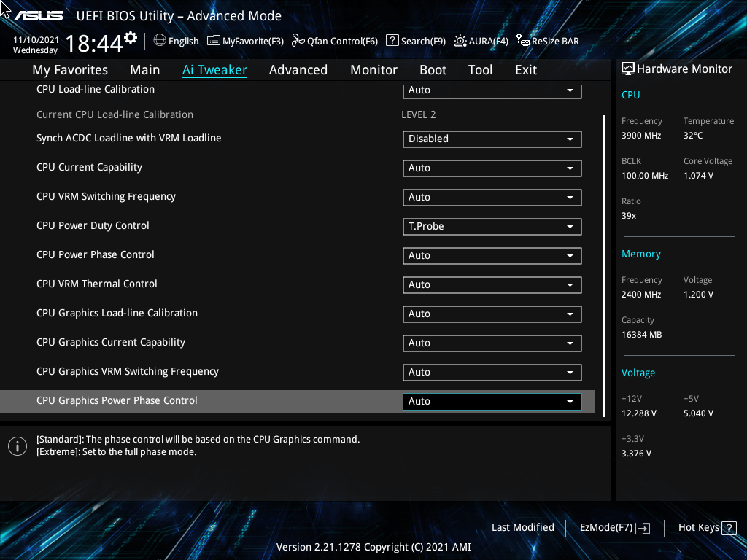Image resolution: width=747 pixels, height=560 pixels.
Task: Expand the CPU Current Capability dropdown
Action: click(492, 168)
